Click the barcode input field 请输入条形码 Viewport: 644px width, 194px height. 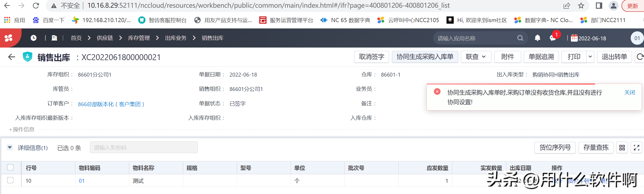coord(144,147)
